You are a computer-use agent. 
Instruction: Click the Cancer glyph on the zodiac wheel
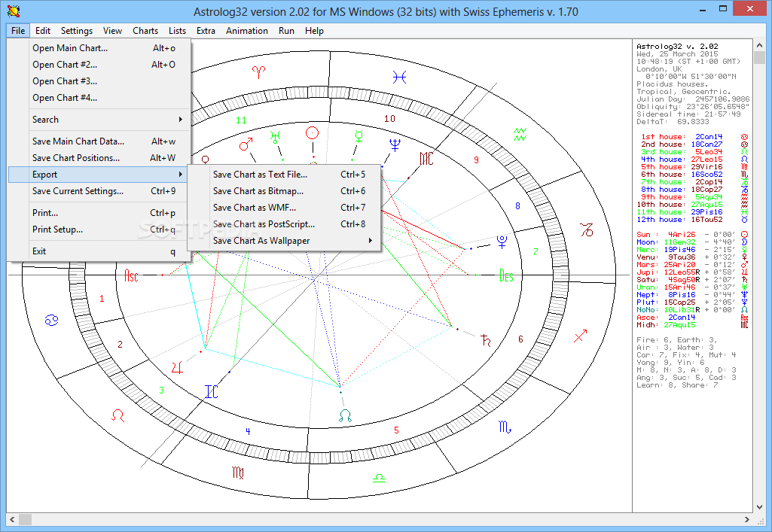52,321
